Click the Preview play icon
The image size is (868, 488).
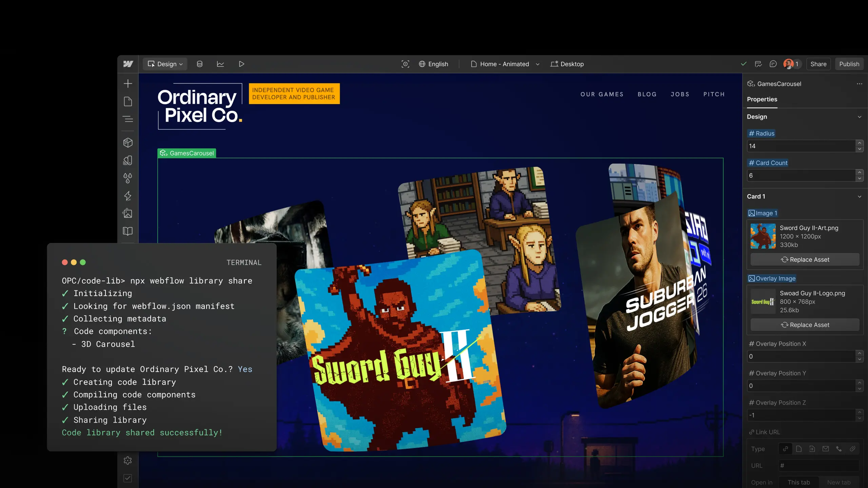pos(241,64)
